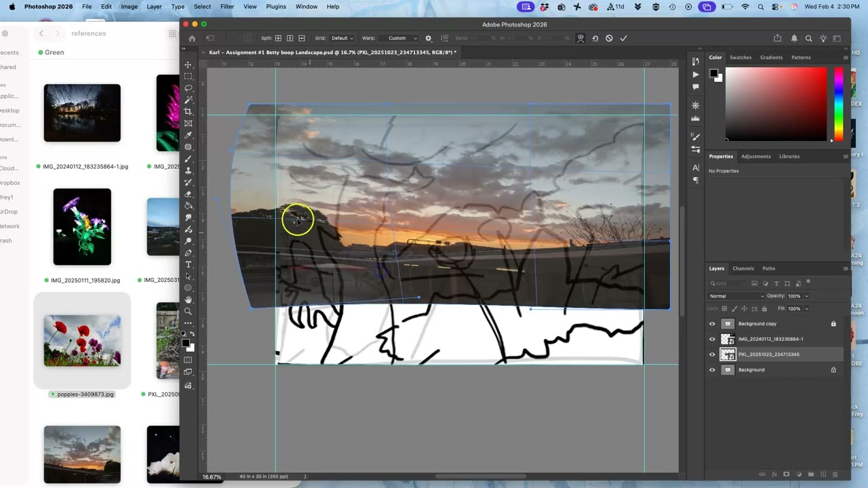Select the Crop tool

coord(188,112)
